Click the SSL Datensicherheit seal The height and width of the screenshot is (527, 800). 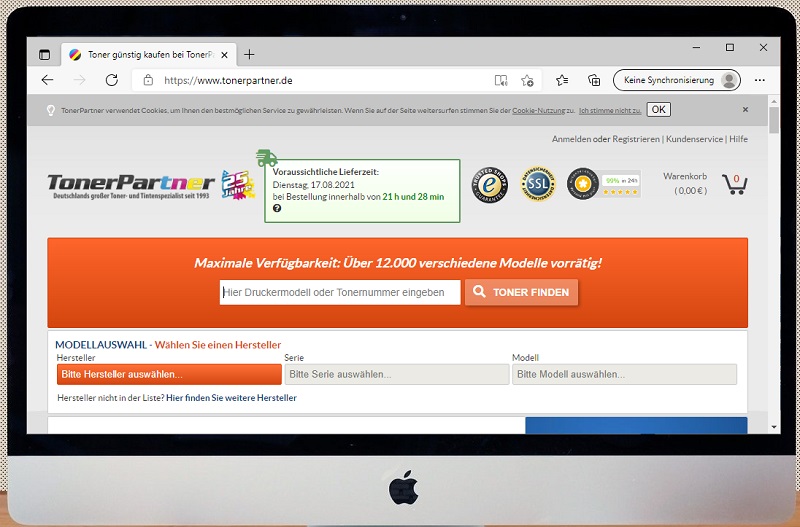pyautogui.click(x=538, y=184)
